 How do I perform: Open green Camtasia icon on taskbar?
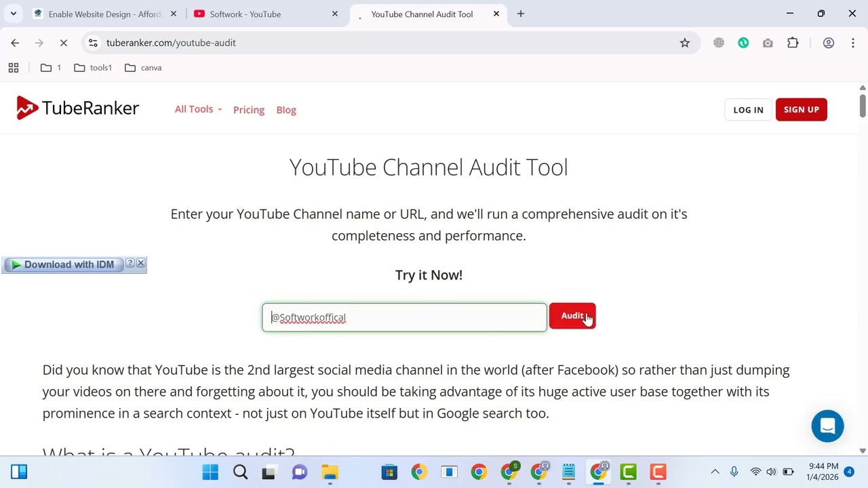[x=628, y=472]
